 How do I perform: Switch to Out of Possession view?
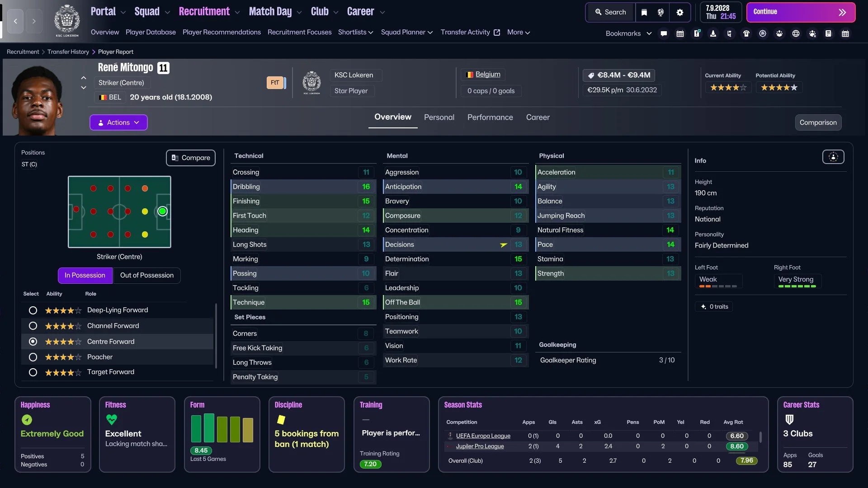tap(146, 275)
